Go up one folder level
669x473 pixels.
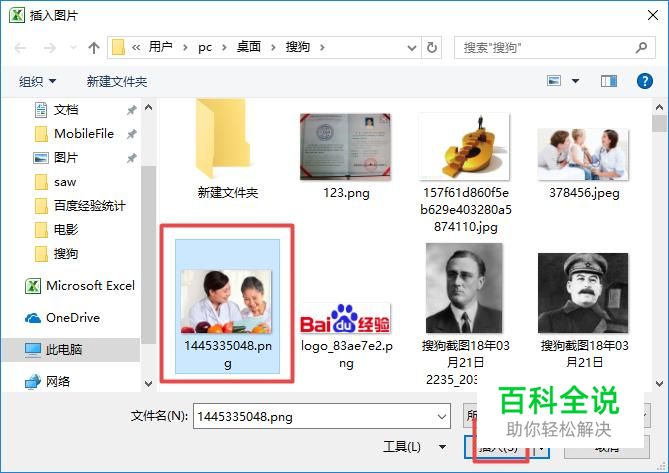click(x=93, y=48)
